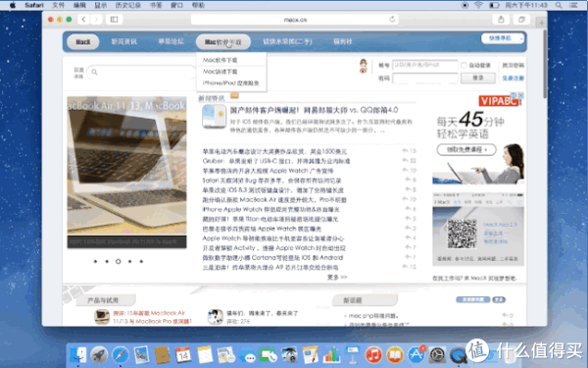Image resolution: width=588 pixels, height=368 pixels.
Task: Click the 登录 login button
Action: tap(478, 78)
